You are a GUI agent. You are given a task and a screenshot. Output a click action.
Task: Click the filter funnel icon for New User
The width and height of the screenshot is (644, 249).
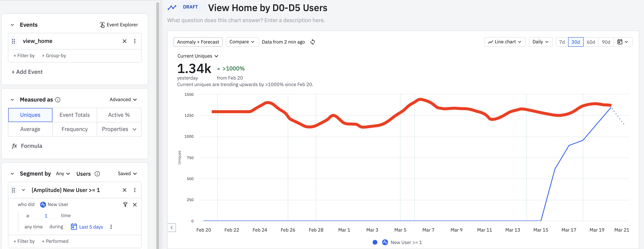coord(125,205)
